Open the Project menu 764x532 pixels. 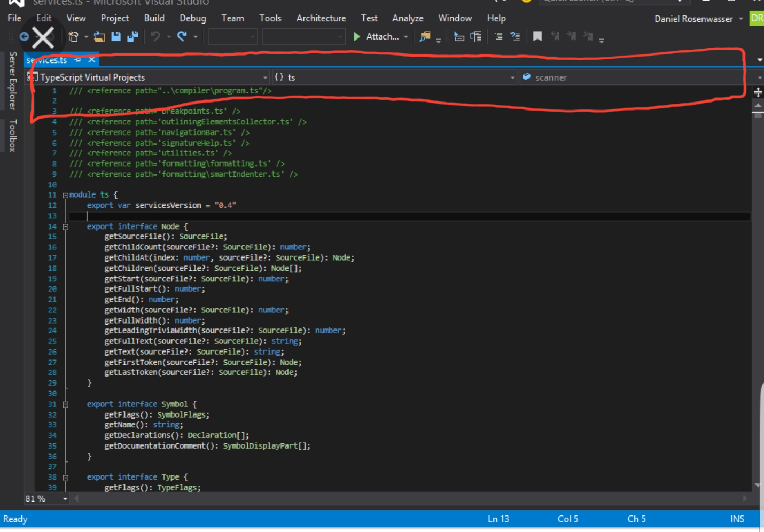115,18
